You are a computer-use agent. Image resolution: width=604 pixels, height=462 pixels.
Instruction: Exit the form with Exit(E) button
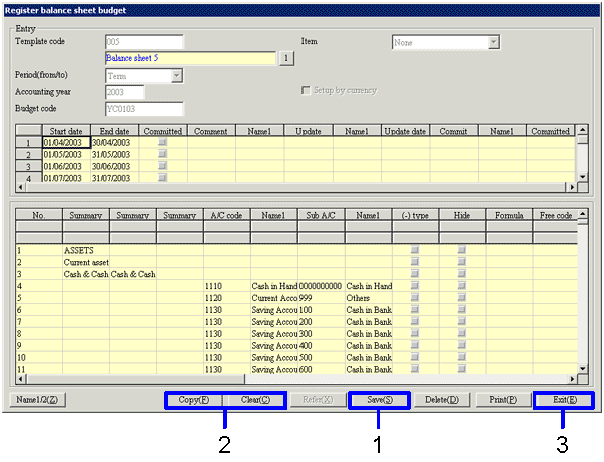563,400
